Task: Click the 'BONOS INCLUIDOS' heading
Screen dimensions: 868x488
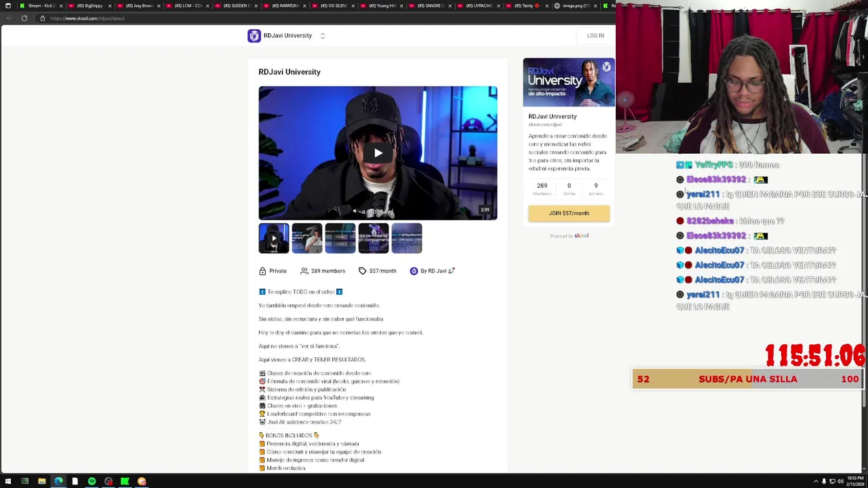Action: pyautogui.click(x=289, y=436)
